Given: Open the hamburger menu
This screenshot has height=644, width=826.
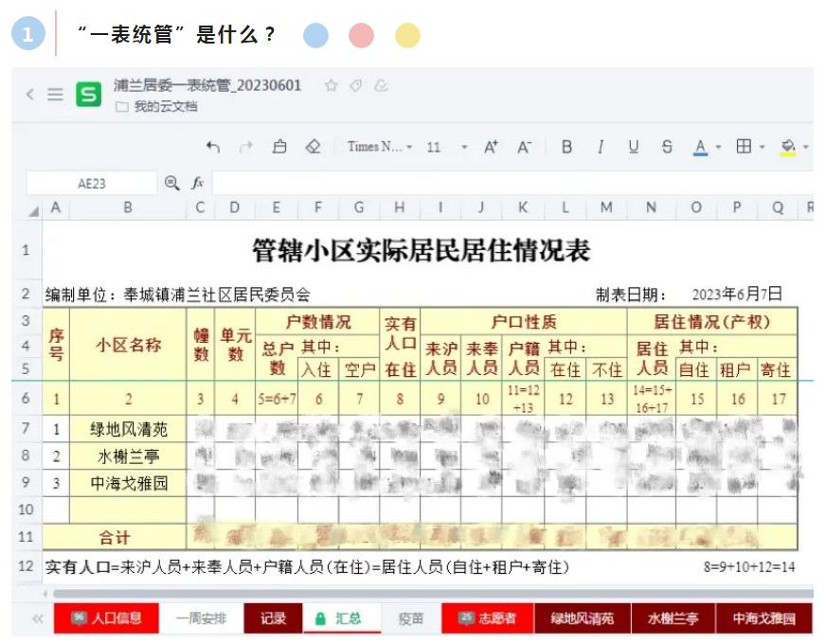Looking at the screenshot, I should [x=56, y=95].
